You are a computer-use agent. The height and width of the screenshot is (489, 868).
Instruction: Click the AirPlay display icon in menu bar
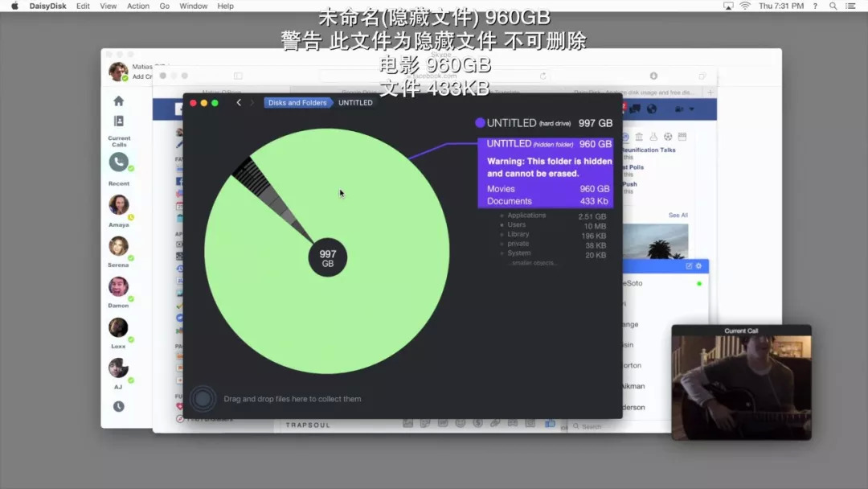pyautogui.click(x=728, y=6)
